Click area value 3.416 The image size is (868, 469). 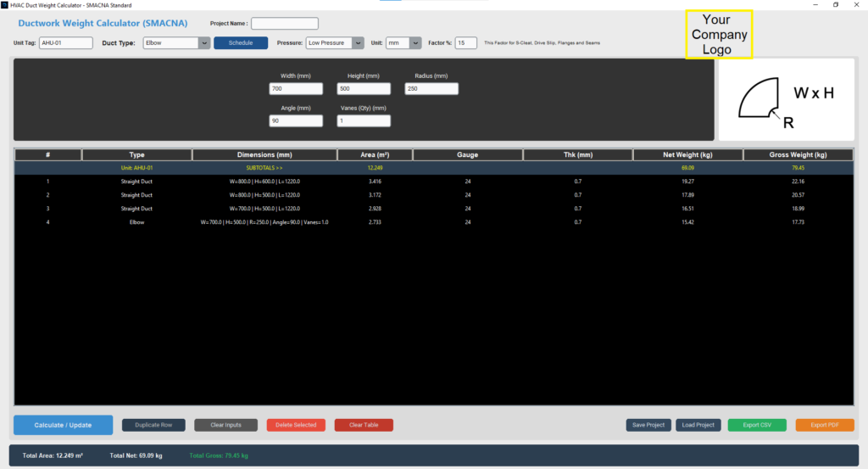tap(375, 181)
